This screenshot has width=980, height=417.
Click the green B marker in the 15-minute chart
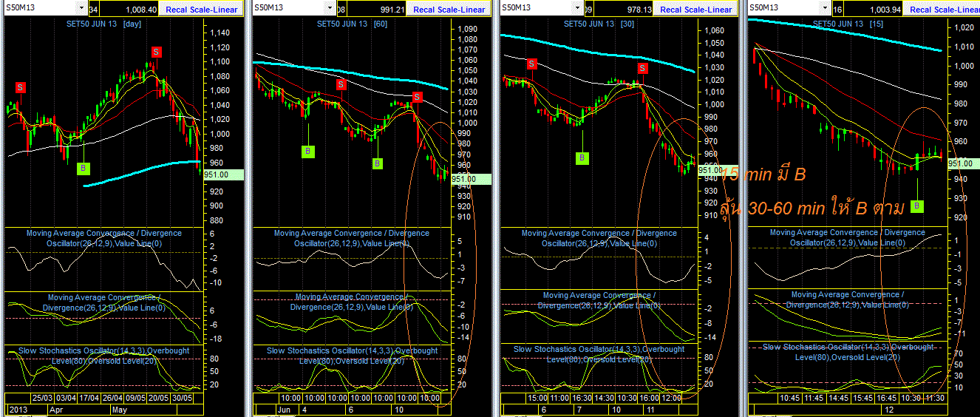point(916,206)
